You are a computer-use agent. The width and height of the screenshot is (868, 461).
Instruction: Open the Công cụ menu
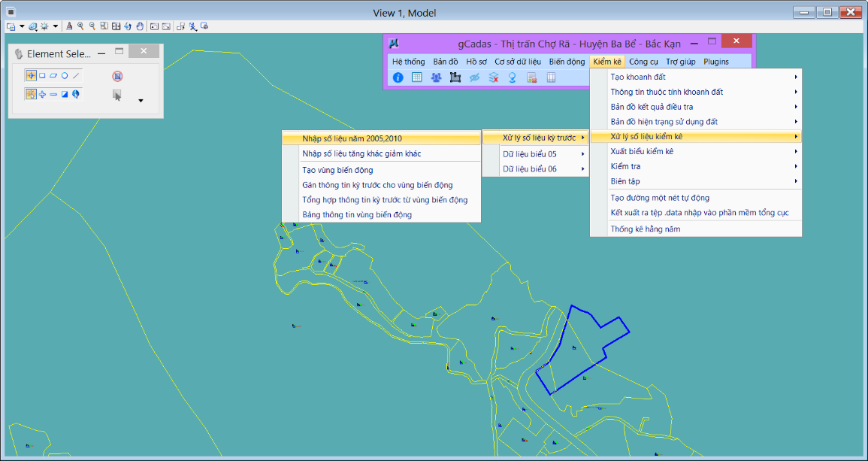(x=643, y=62)
